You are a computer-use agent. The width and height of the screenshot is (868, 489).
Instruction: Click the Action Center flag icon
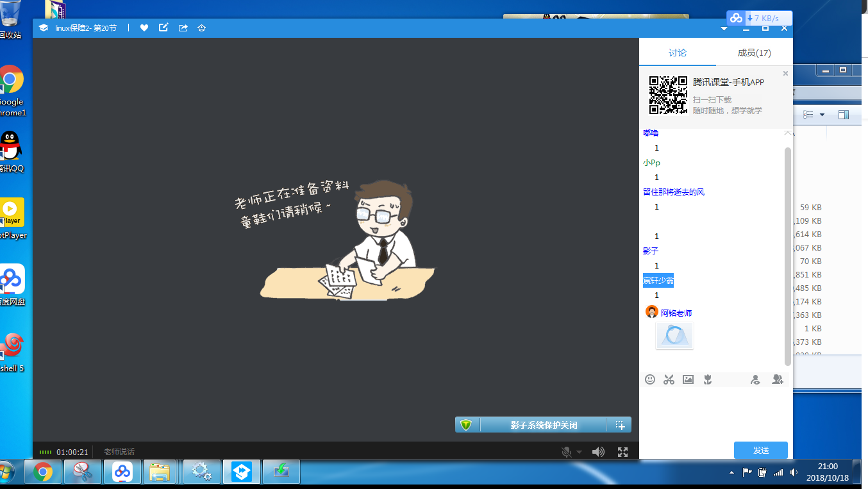(747, 473)
